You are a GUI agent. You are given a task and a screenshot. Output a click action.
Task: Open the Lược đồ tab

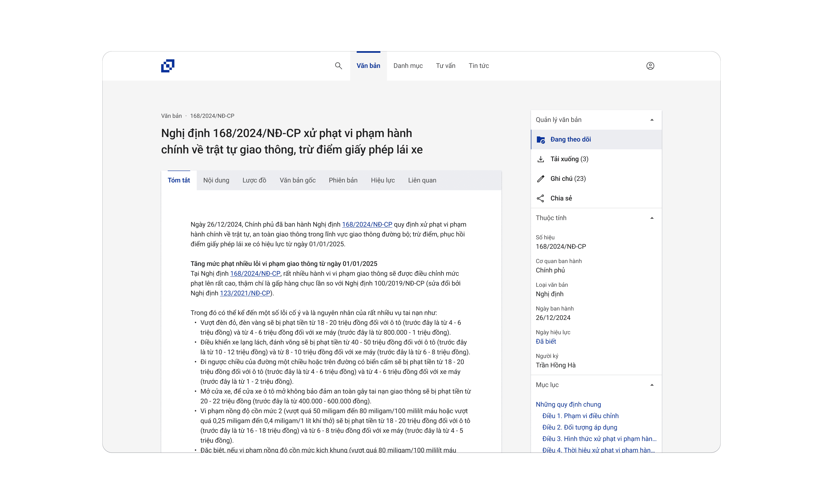pyautogui.click(x=254, y=180)
